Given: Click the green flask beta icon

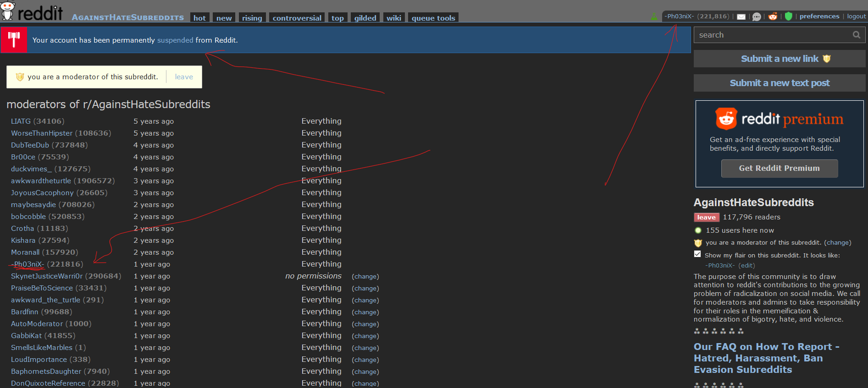Looking at the screenshot, I should click(654, 16).
